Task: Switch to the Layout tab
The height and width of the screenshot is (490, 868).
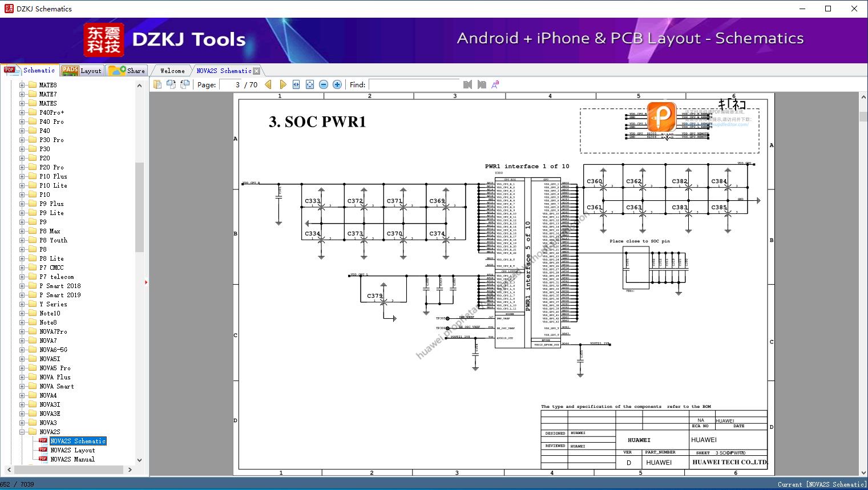Action: pos(82,71)
